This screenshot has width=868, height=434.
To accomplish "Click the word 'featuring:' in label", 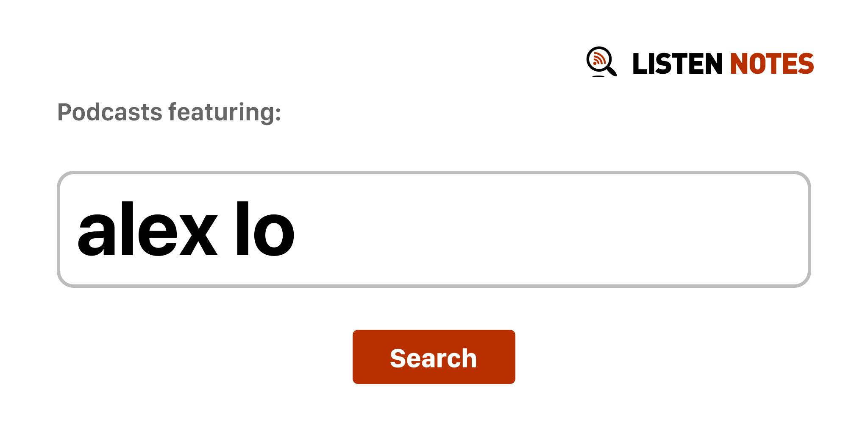I will click(x=225, y=112).
